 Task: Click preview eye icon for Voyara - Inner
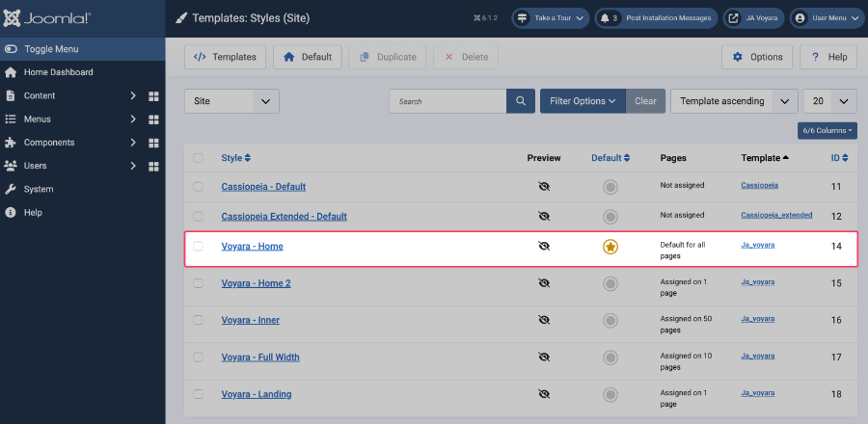pos(544,320)
